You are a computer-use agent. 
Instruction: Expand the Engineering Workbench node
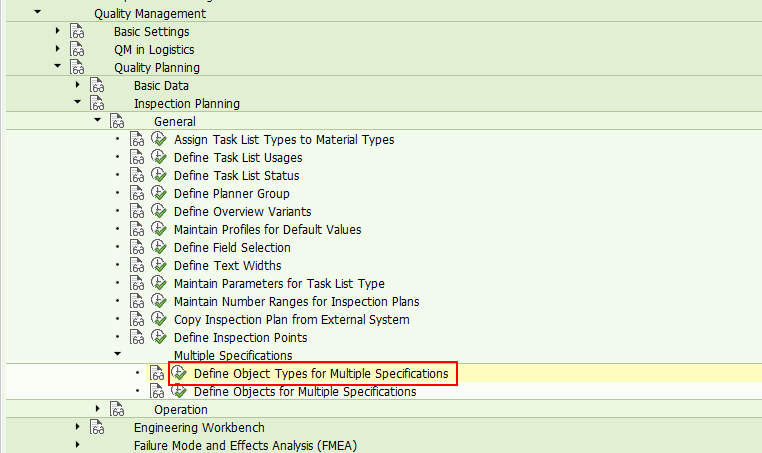78,428
